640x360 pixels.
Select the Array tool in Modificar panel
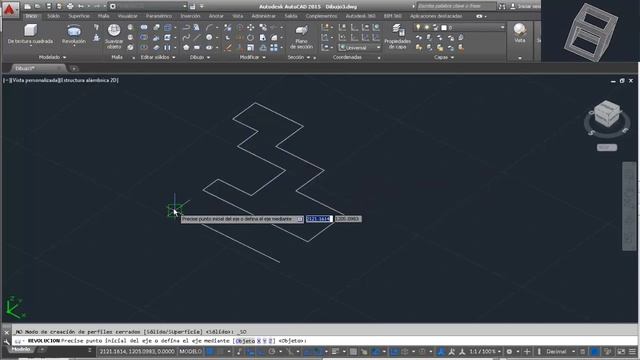point(274,48)
